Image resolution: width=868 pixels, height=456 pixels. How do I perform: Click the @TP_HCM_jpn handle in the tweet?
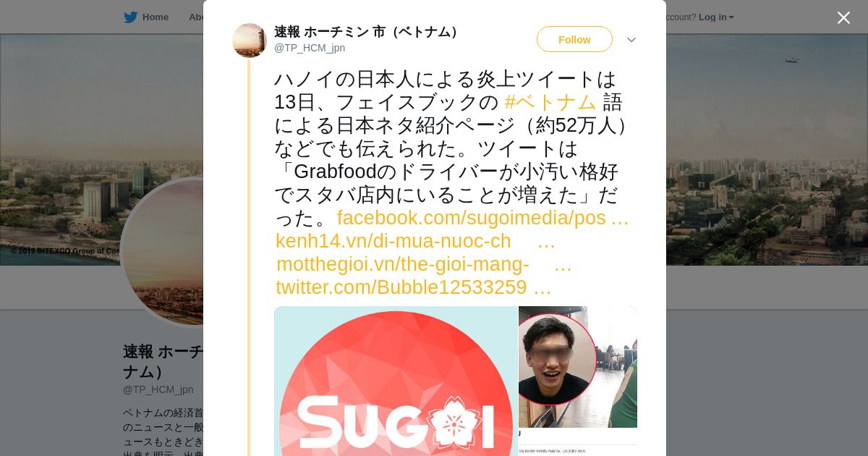310,48
